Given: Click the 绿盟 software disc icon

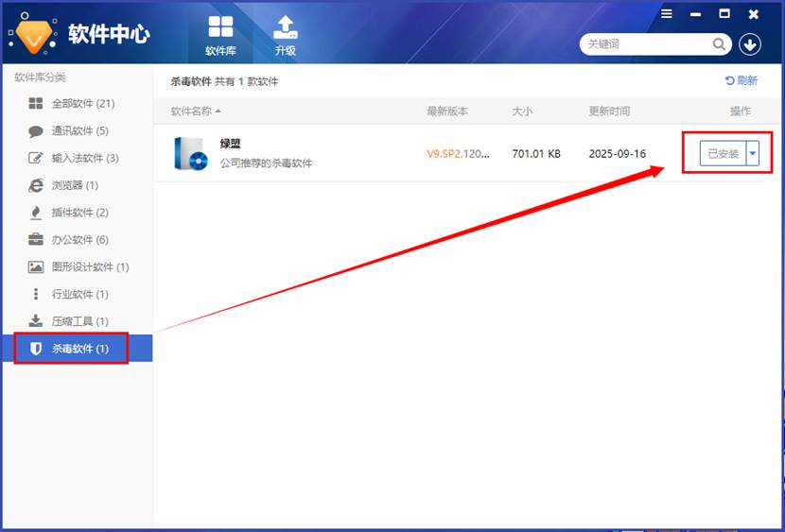Looking at the screenshot, I should (190, 153).
